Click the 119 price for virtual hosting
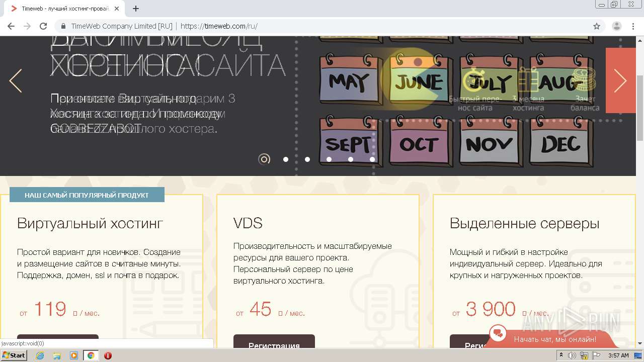This screenshot has width=644, height=362. 50,309
